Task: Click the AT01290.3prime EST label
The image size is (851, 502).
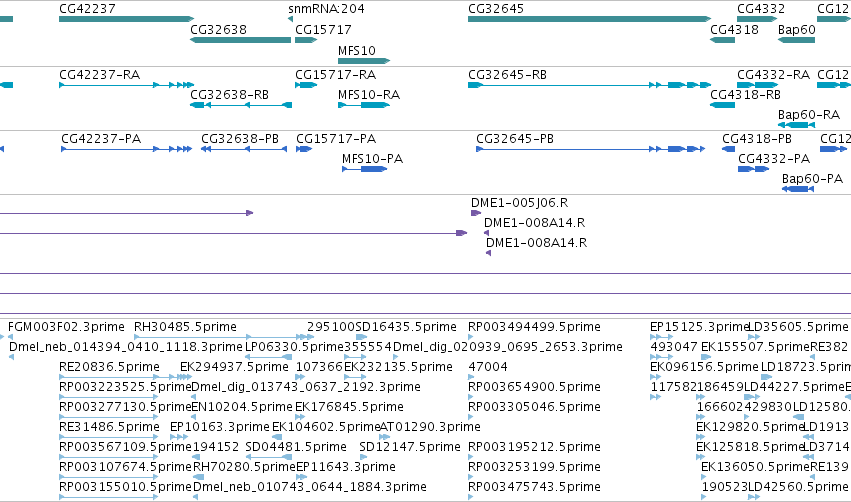Action: 430,427
